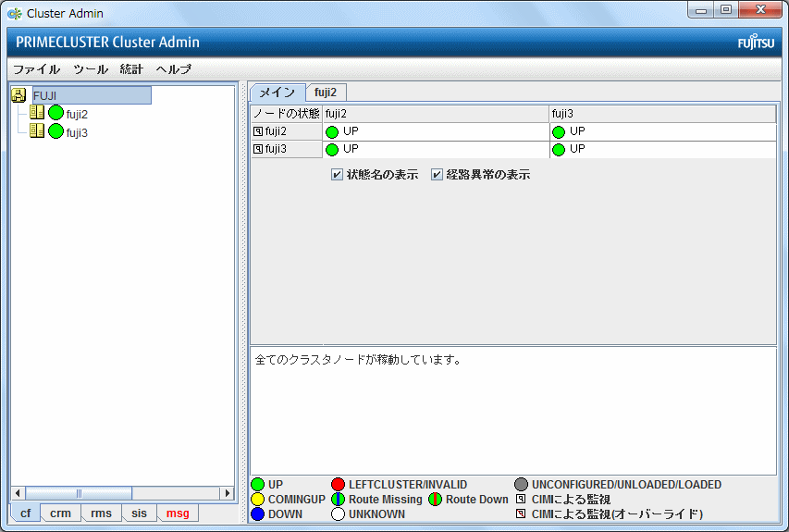Click the Route Down legend icon

point(436,500)
